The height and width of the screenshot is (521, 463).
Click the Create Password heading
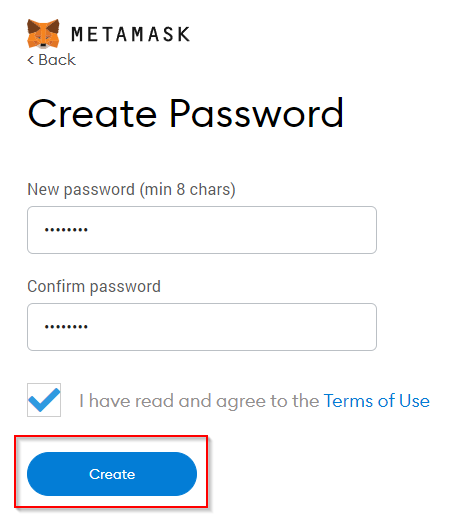pyautogui.click(x=185, y=113)
